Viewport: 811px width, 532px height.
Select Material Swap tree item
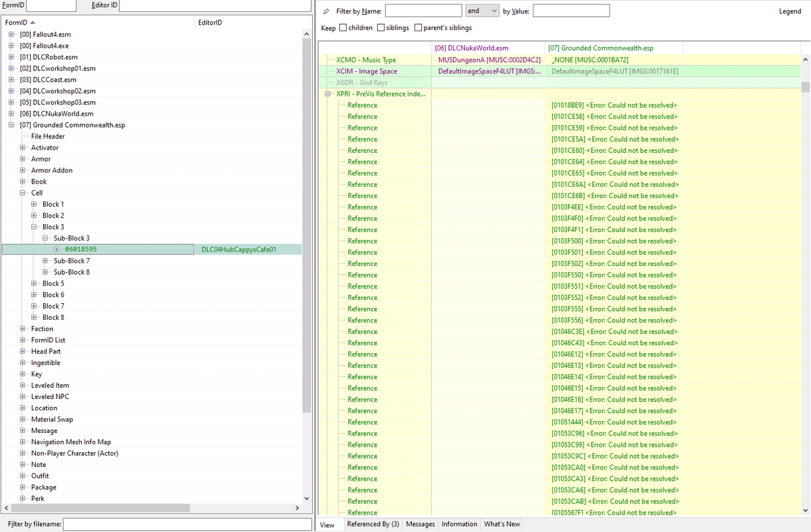coord(52,419)
